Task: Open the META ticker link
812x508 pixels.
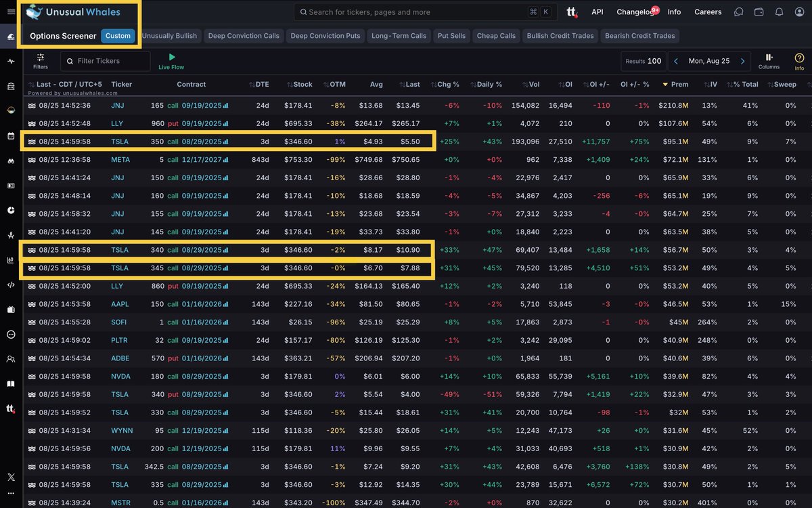Action: point(121,160)
